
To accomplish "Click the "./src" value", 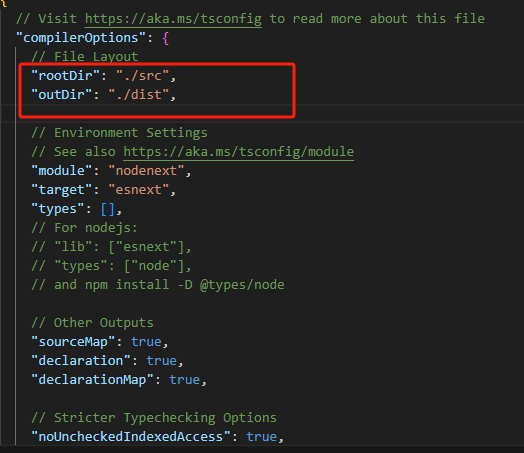I will (142, 76).
